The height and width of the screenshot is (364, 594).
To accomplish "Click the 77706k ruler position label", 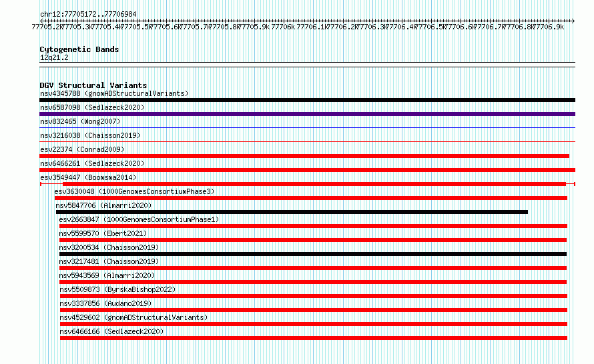I will [283, 27].
